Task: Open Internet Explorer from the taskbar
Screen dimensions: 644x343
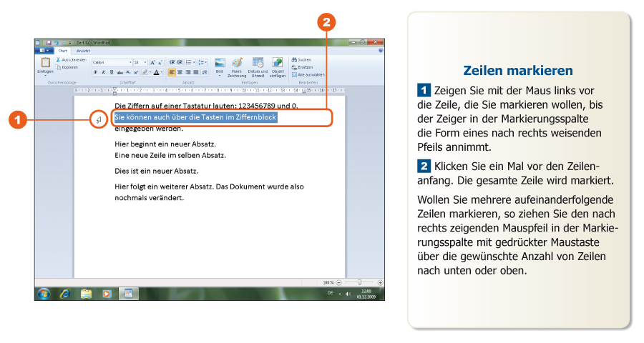Action: pyautogui.click(x=66, y=293)
